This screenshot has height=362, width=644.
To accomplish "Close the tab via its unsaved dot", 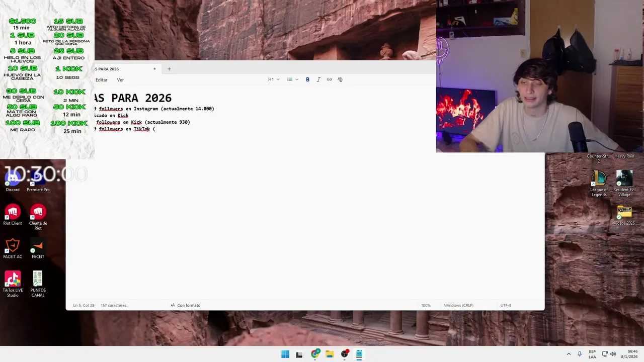I will pos(154,69).
